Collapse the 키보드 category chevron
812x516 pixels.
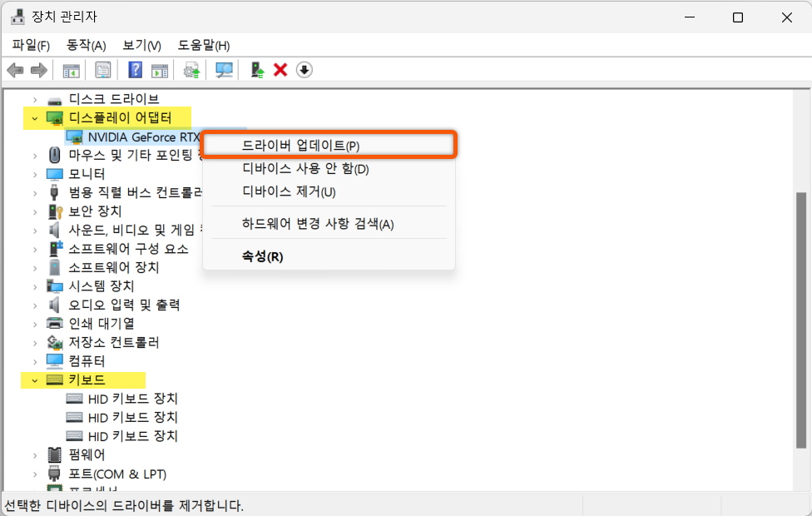tap(33, 380)
